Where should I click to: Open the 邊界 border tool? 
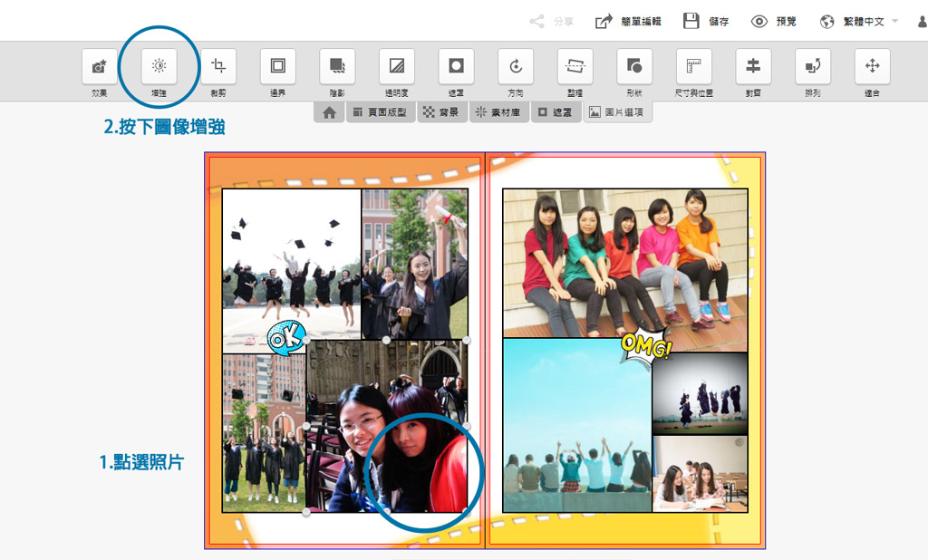tap(277, 66)
